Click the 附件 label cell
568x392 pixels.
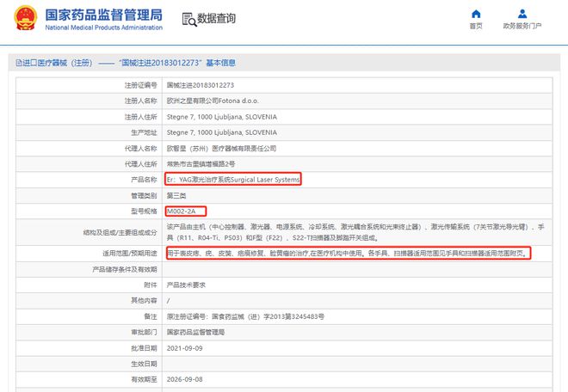tap(90, 285)
